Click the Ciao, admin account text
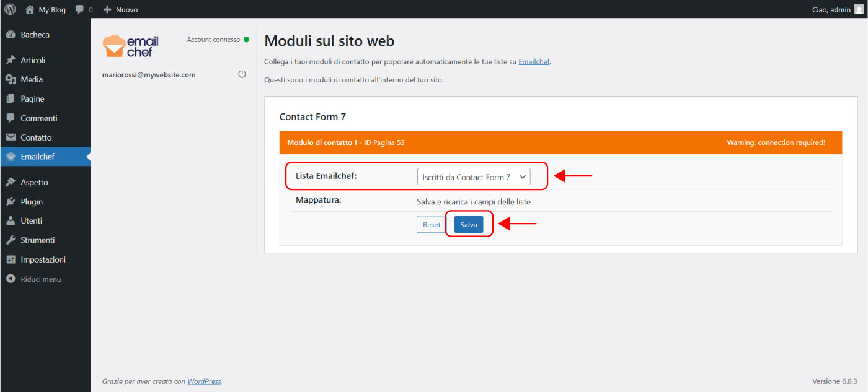 tap(831, 9)
